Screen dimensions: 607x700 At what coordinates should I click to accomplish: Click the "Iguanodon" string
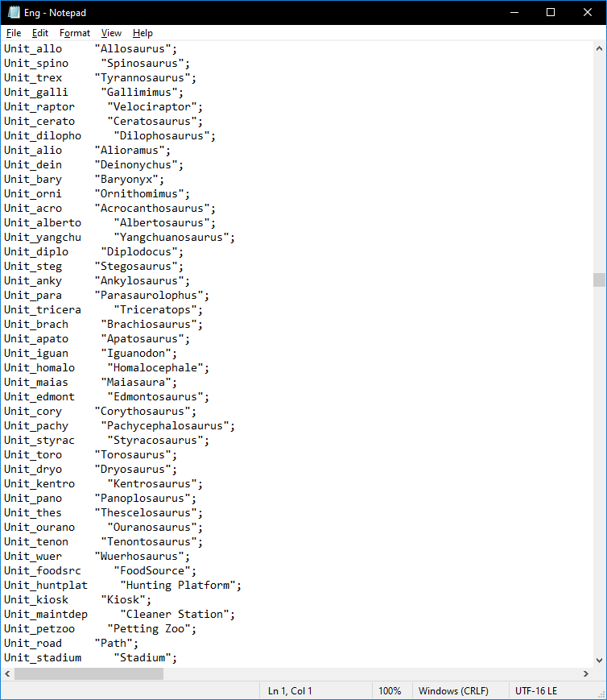tap(138, 354)
